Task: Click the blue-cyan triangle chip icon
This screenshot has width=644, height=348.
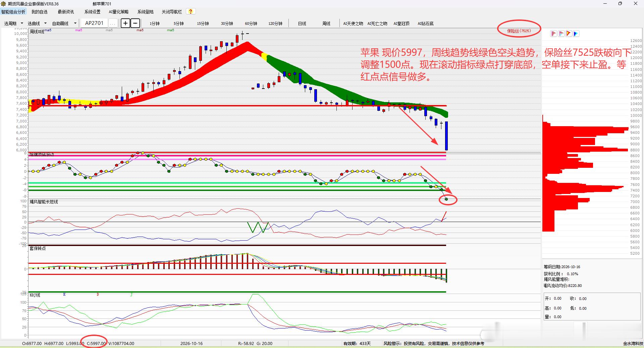Action: tap(576, 34)
